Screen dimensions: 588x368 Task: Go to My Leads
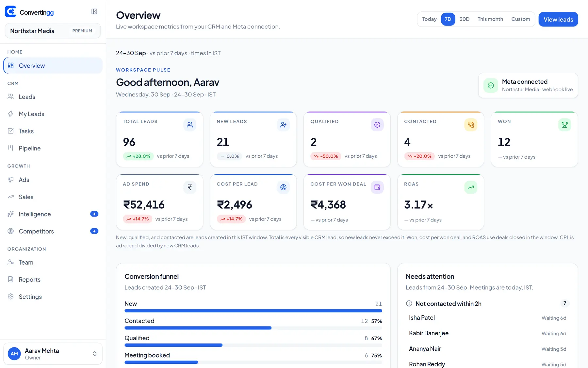tap(53, 114)
